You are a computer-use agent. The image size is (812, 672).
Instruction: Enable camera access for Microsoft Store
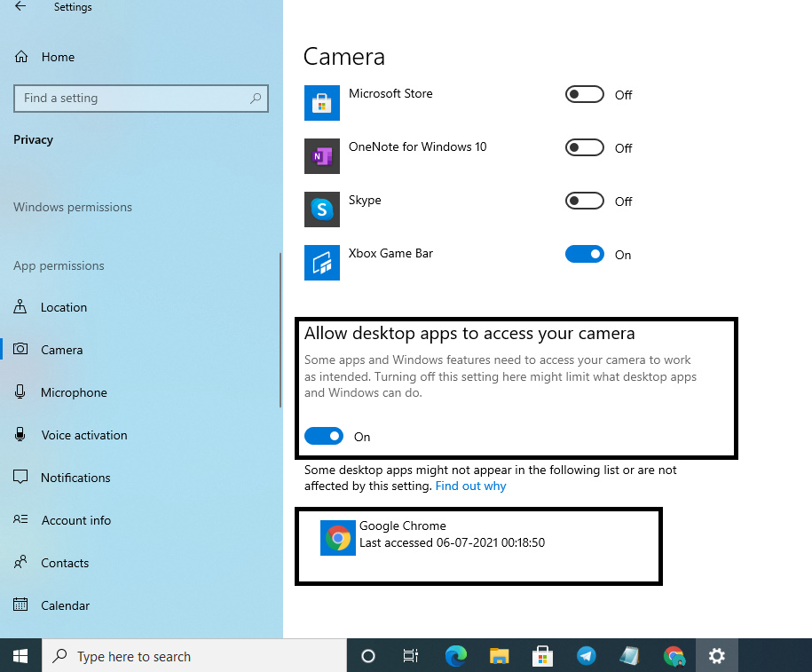pos(584,94)
